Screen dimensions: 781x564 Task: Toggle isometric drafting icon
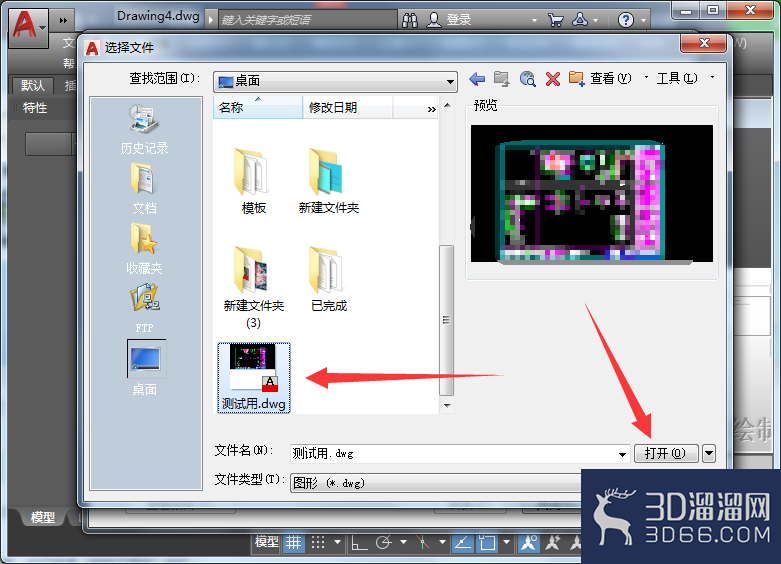coord(423,542)
